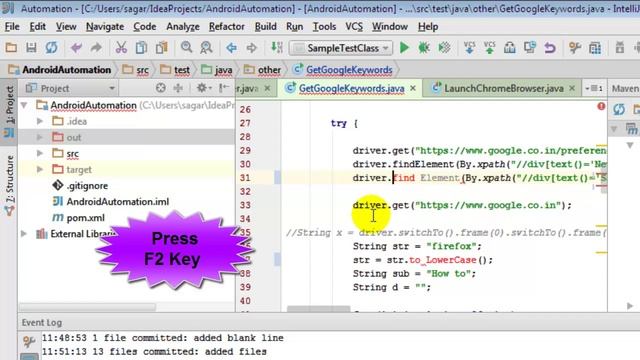Open the SampleTestClass run configuration dropdown
The image size is (640, 360).
point(341,48)
